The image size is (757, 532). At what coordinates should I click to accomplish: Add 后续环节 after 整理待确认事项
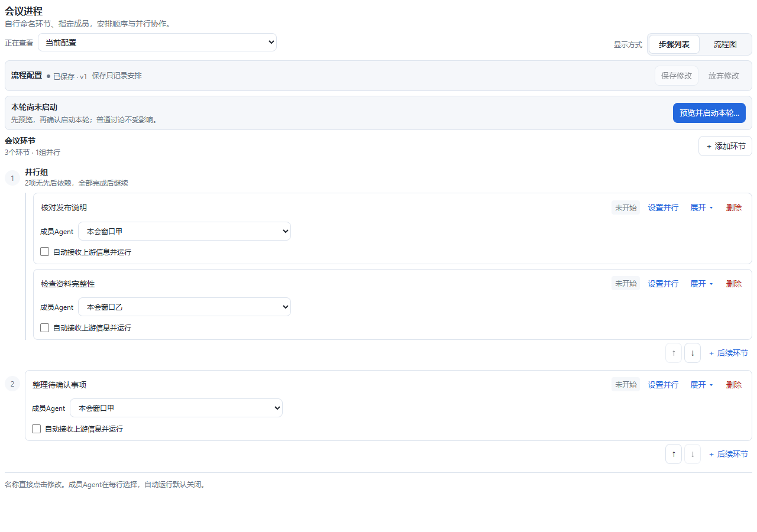point(728,454)
